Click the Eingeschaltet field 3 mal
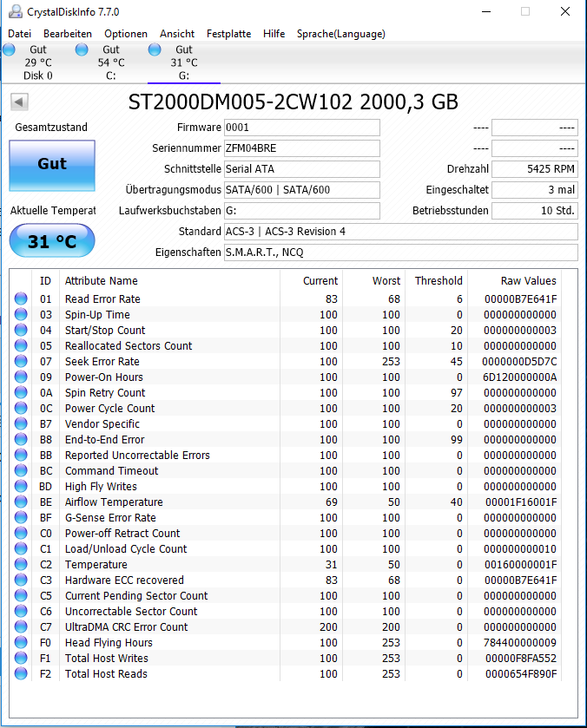This screenshot has width=587, height=728. [x=535, y=190]
